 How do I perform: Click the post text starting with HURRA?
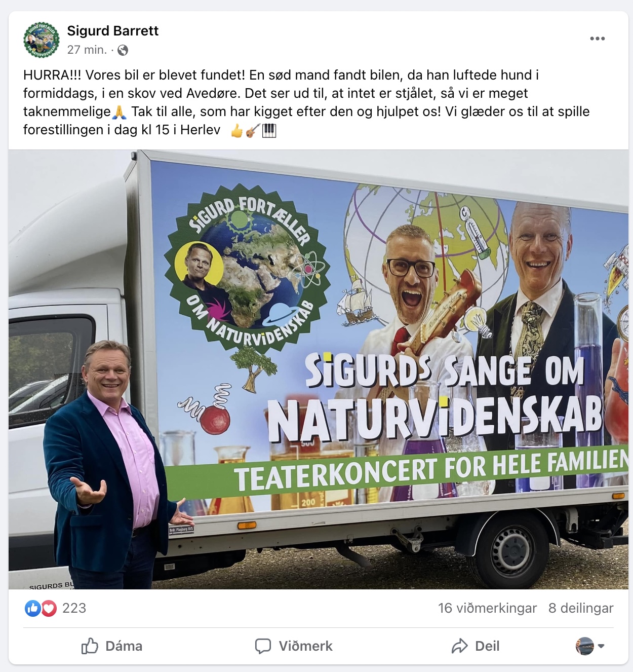click(x=306, y=102)
